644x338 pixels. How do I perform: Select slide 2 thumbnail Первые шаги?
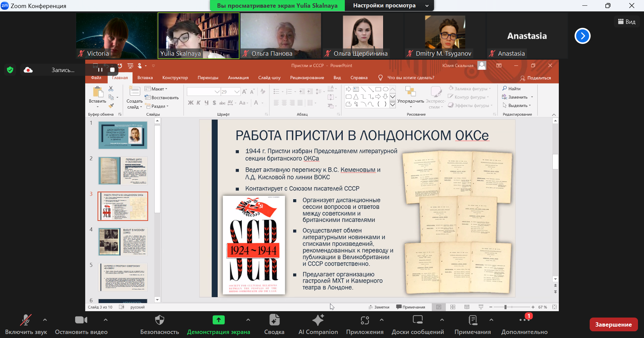pos(123,171)
